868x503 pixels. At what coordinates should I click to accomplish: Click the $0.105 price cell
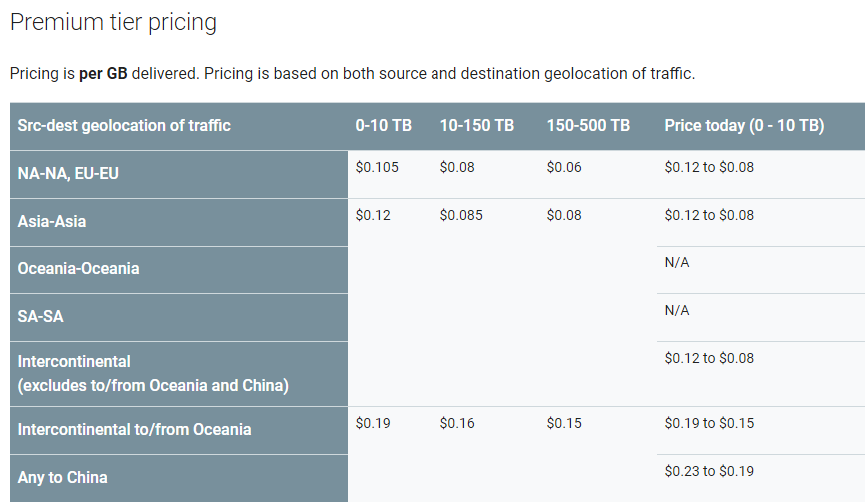pyautogui.click(x=377, y=167)
